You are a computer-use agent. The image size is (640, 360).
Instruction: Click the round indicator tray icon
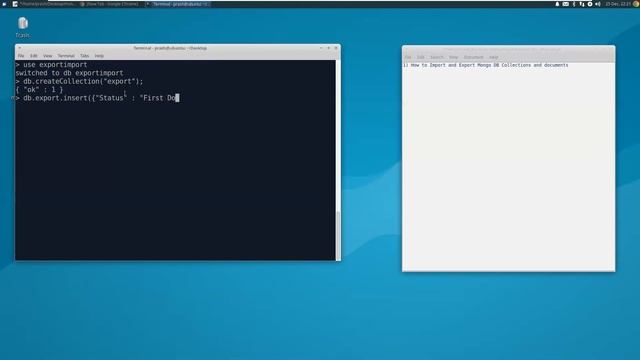[x=590, y=4]
